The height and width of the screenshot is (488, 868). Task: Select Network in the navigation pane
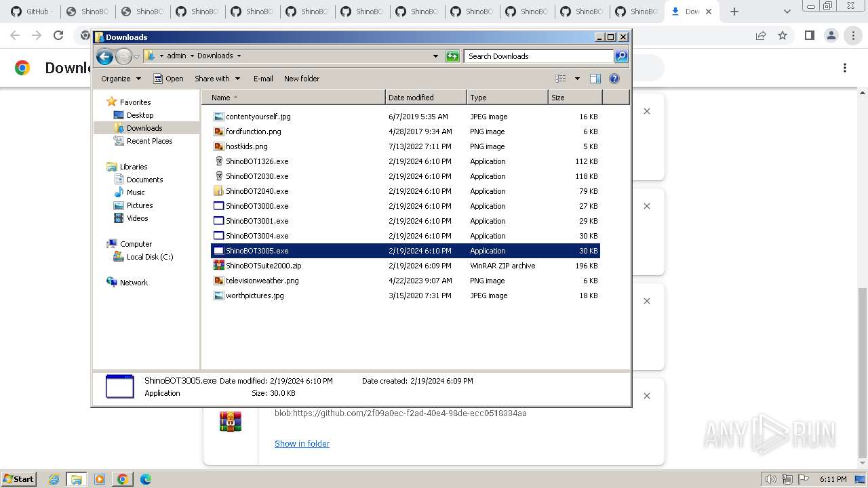click(x=127, y=283)
